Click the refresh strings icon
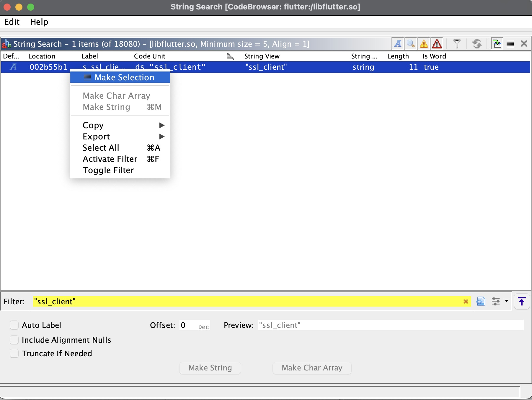Viewport: 532px width, 400px height. coord(477,44)
